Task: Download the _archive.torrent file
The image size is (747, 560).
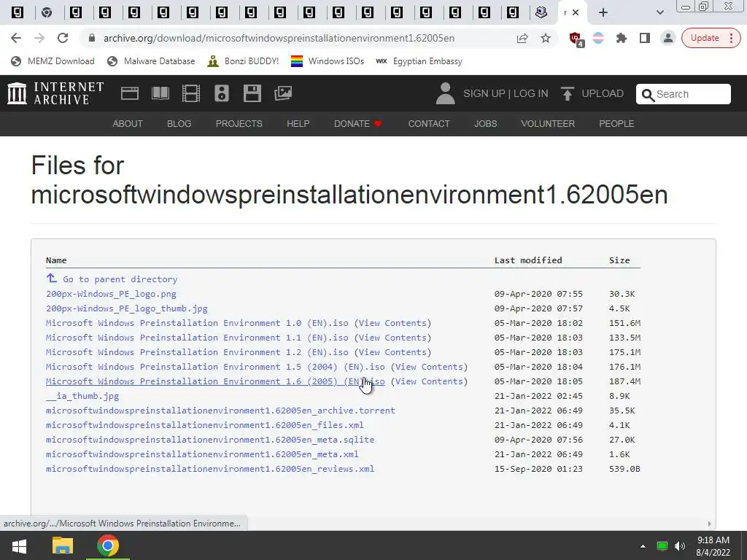Action: 220,411
